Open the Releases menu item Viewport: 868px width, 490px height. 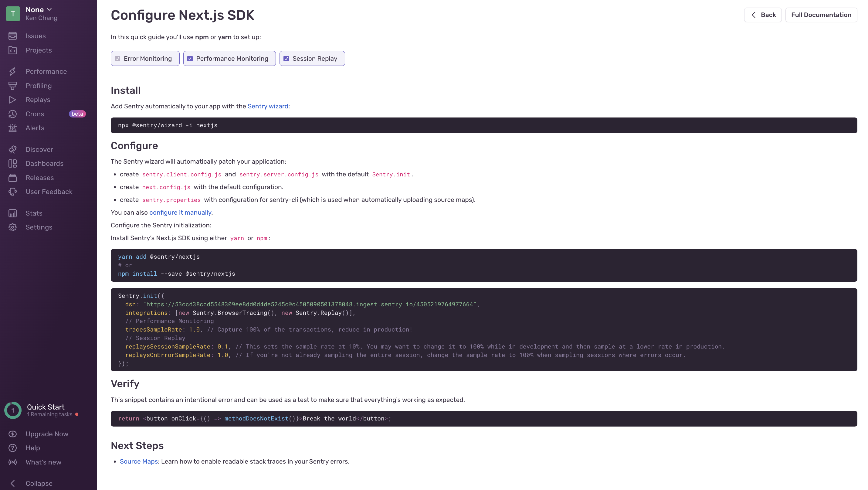[x=39, y=178]
